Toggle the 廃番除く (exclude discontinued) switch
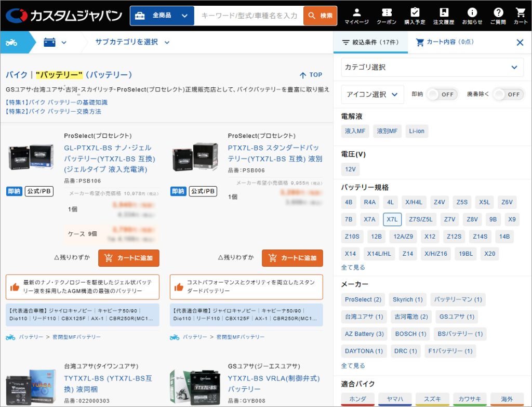The image size is (532, 407). [x=508, y=95]
